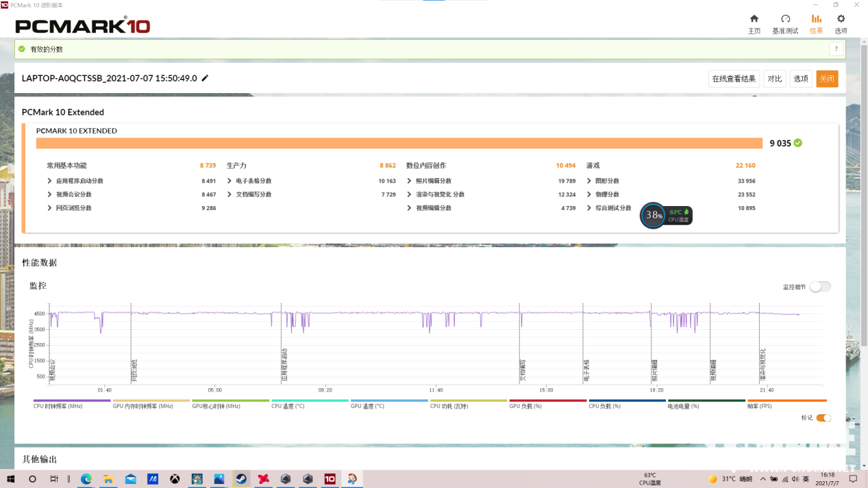Click the 生产力 score heading
The image size is (868, 488).
(236, 166)
